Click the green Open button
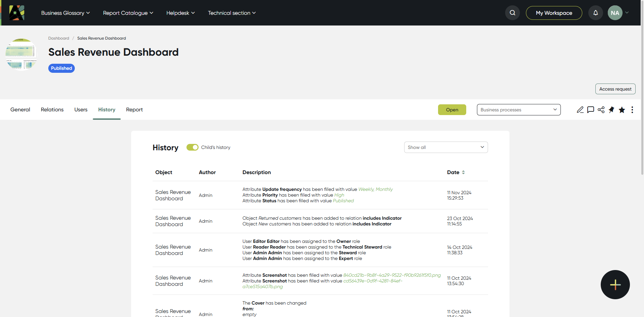This screenshot has height=317, width=644. [x=452, y=110]
